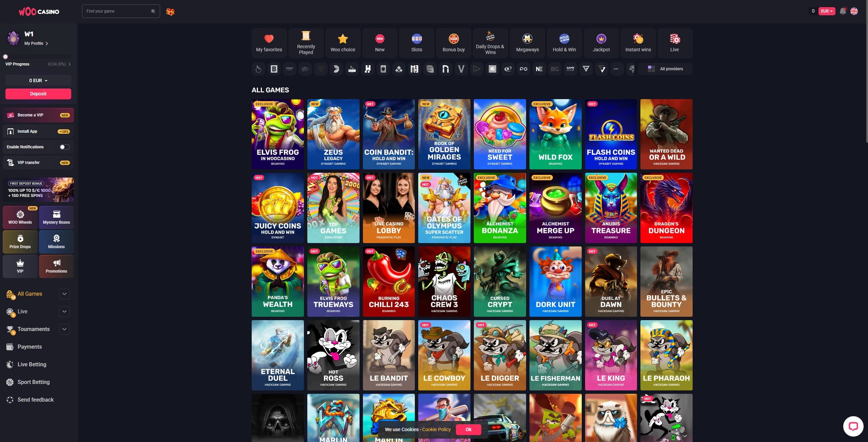Open the EUR currency dropdown in header
This screenshot has width=868, height=442.
click(x=827, y=11)
